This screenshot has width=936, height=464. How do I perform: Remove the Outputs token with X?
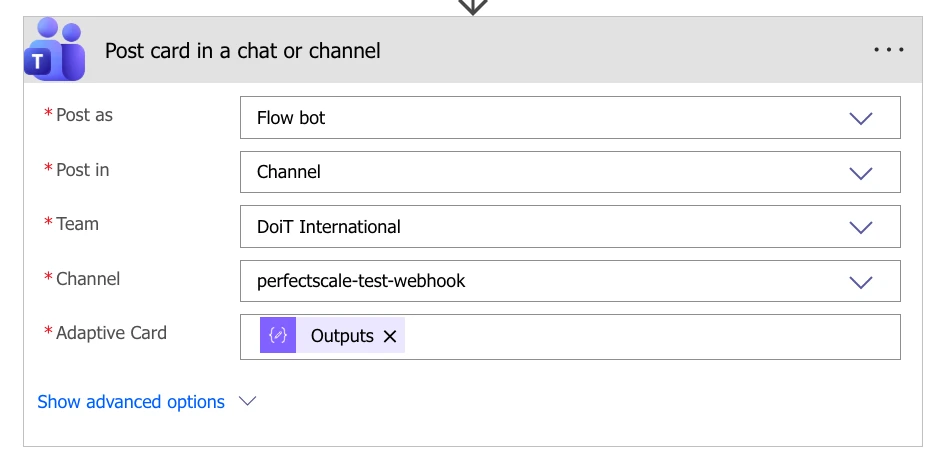click(x=390, y=336)
